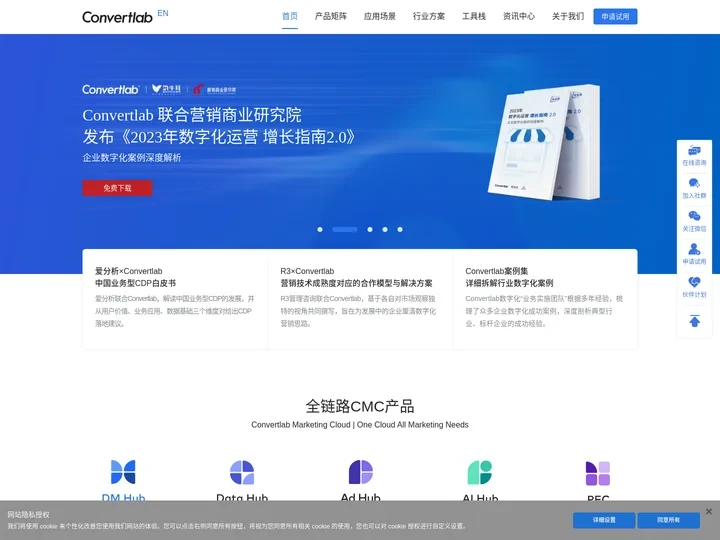The width and height of the screenshot is (720, 540).
Task: Open the 资讯中心 menu
Action: click(x=519, y=17)
